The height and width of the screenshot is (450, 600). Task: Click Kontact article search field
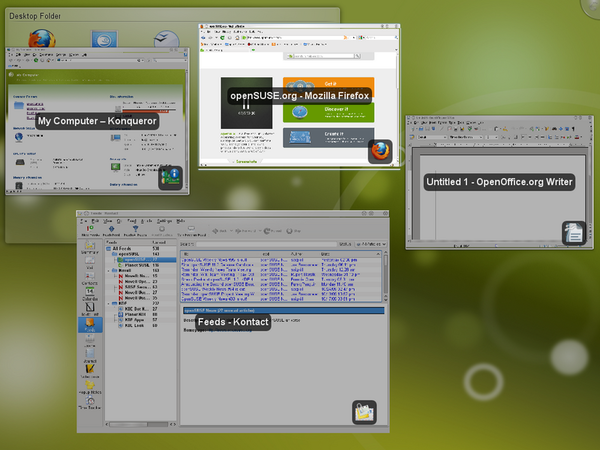(266, 244)
